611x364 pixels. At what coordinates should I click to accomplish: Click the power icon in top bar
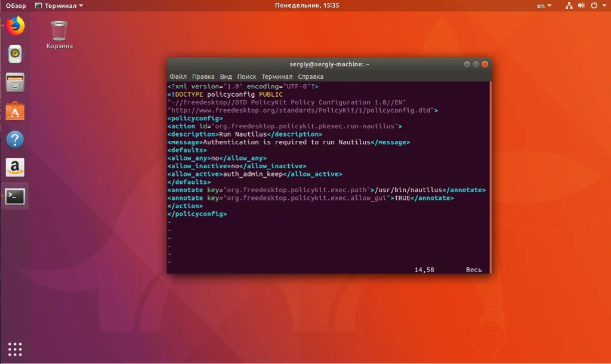pyautogui.click(x=594, y=5)
